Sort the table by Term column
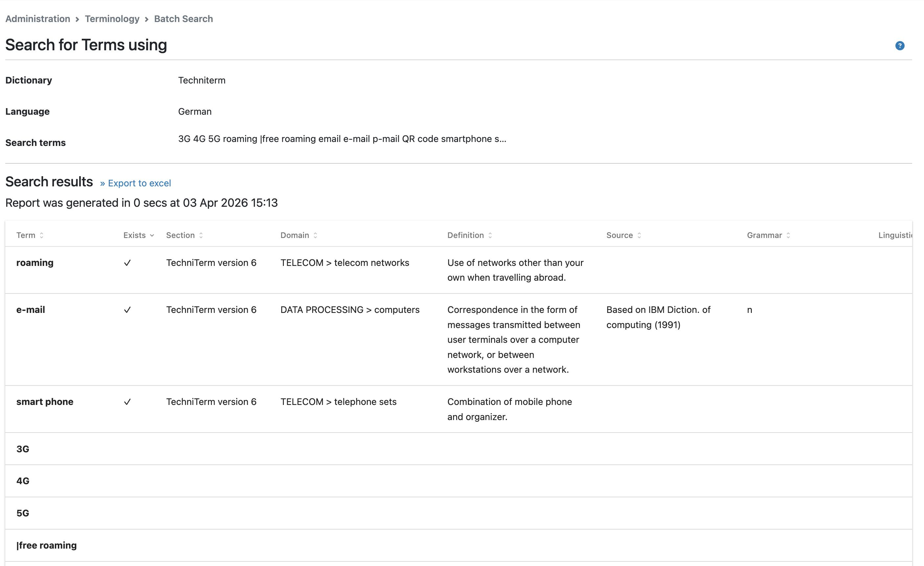The image size is (924, 566). pos(30,235)
